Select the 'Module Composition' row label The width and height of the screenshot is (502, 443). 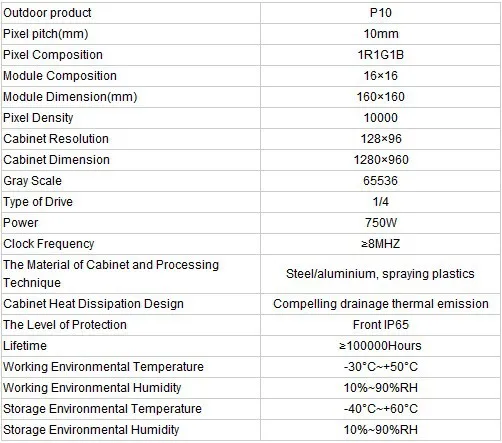(60, 76)
